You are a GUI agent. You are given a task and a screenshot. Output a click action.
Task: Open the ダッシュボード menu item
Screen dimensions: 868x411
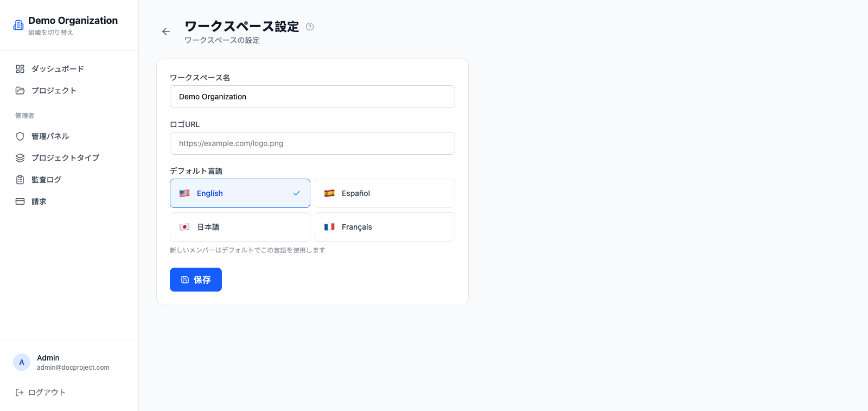69,69
